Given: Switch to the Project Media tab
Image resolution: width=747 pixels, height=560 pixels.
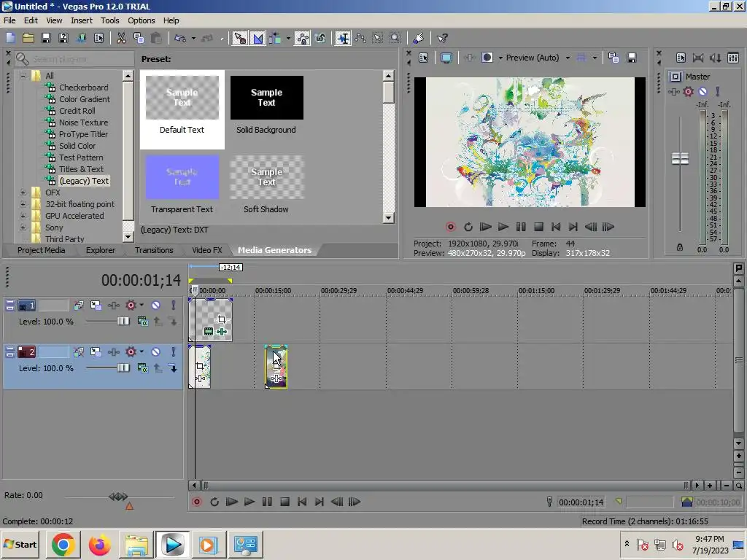Looking at the screenshot, I should pos(41,250).
